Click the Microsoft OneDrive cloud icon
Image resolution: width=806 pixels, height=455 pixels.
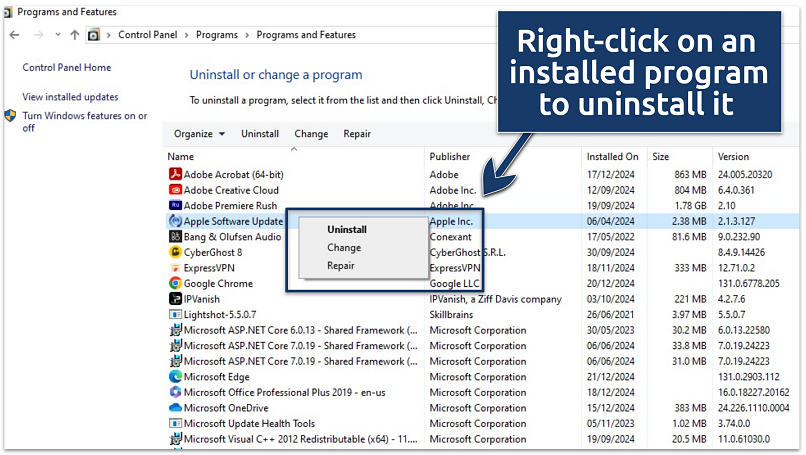(176, 408)
